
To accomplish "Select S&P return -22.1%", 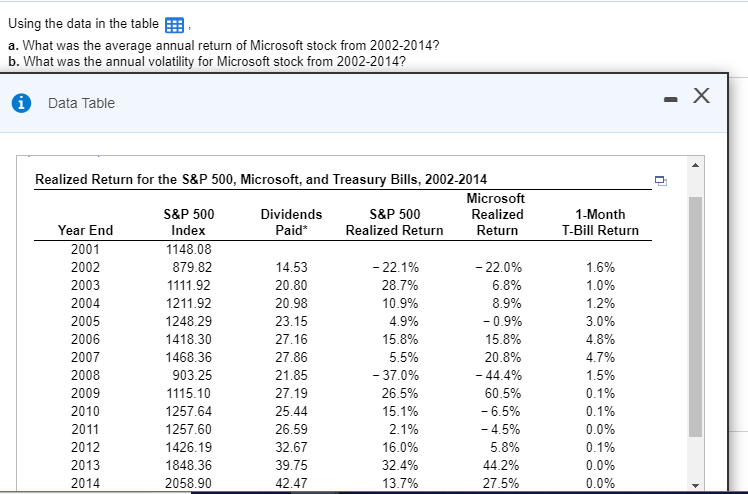I will pyautogui.click(x=395, y=268).
